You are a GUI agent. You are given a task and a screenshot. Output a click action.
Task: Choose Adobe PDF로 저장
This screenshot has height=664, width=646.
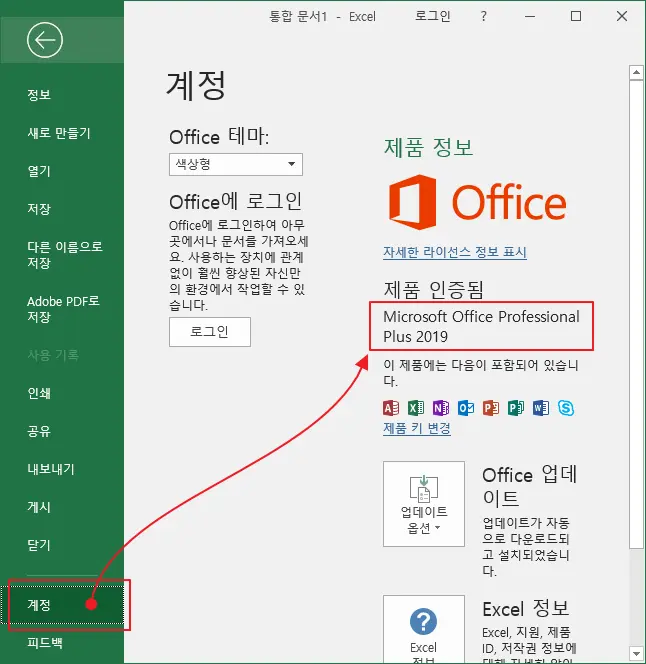point(63,309)
